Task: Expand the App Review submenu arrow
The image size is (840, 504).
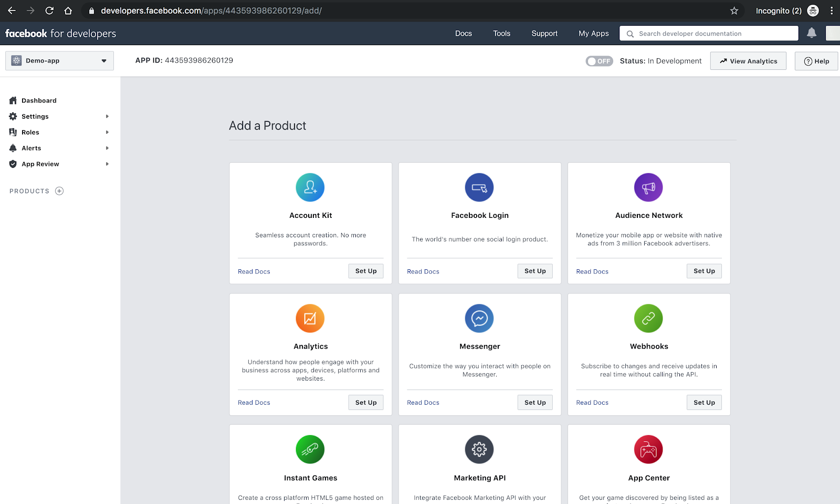Action: click(x=107, y=164)
